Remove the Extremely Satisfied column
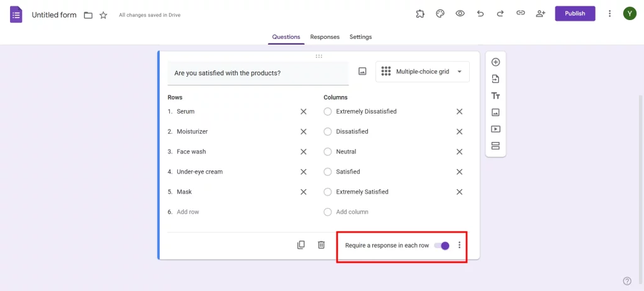The image size is (644, 291). [460, 192]
